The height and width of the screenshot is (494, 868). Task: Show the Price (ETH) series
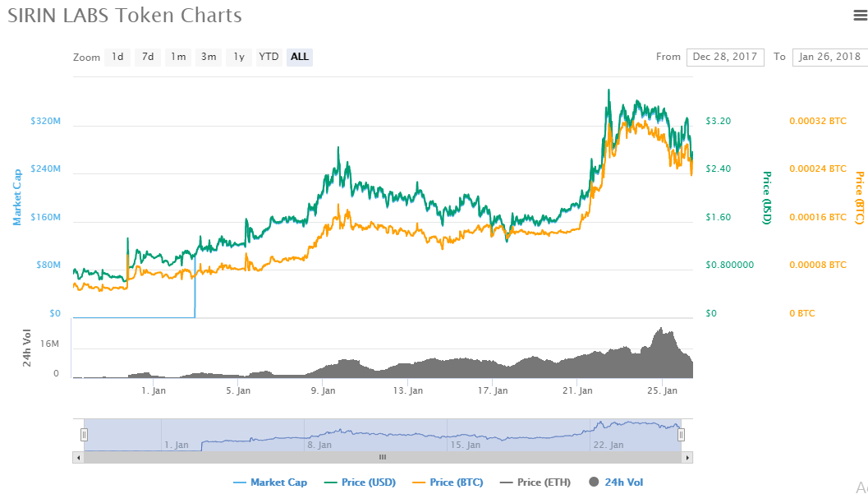coord(537,482)
